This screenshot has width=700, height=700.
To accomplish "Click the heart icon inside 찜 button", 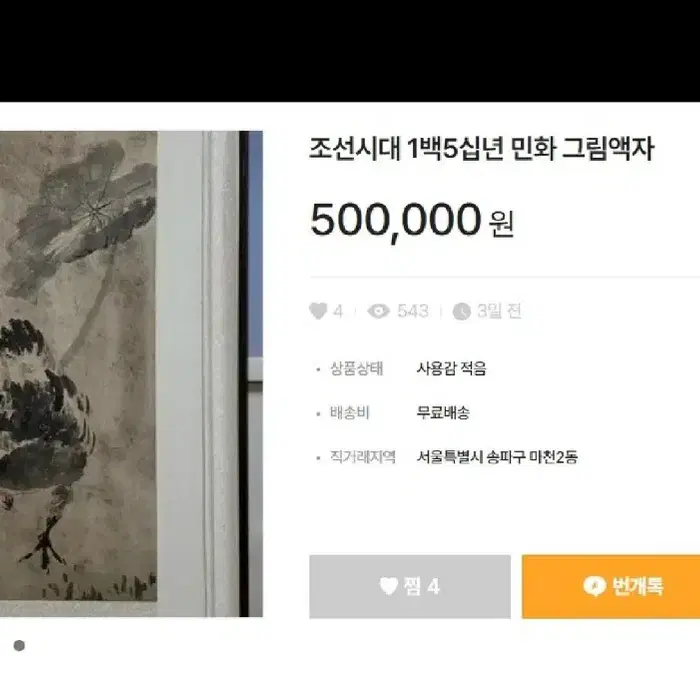I will (x=388, y=586).
